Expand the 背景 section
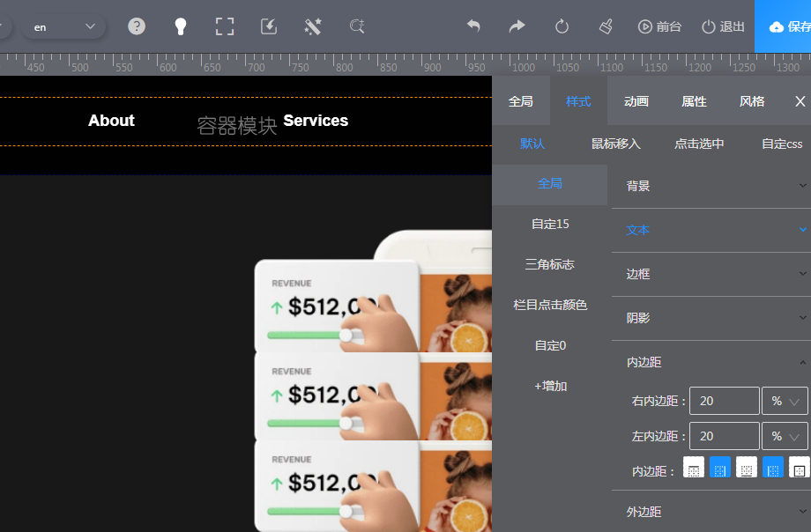Image resolution: width=811 pixels, height=532 pixels. point(711,186)
